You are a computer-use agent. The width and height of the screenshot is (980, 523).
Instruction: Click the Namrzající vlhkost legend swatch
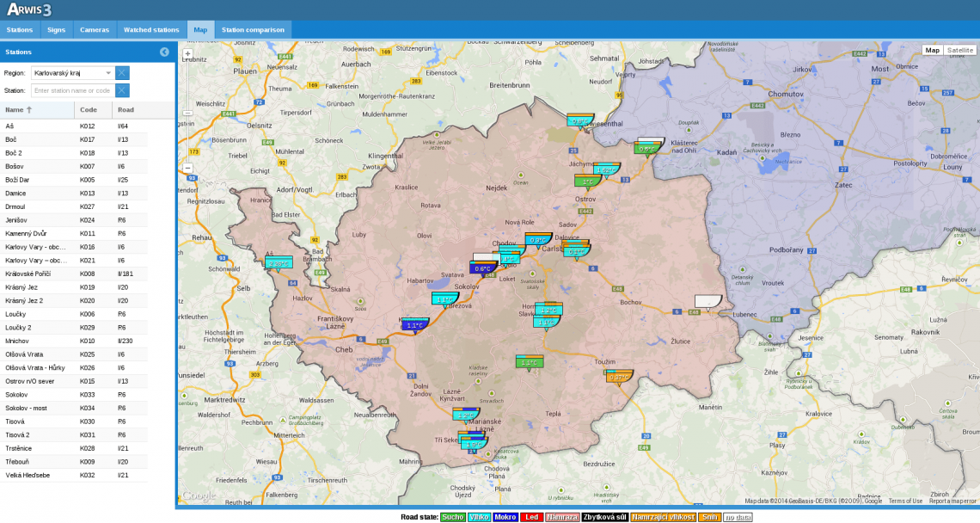pyautogui.click(x=663, y=517)
